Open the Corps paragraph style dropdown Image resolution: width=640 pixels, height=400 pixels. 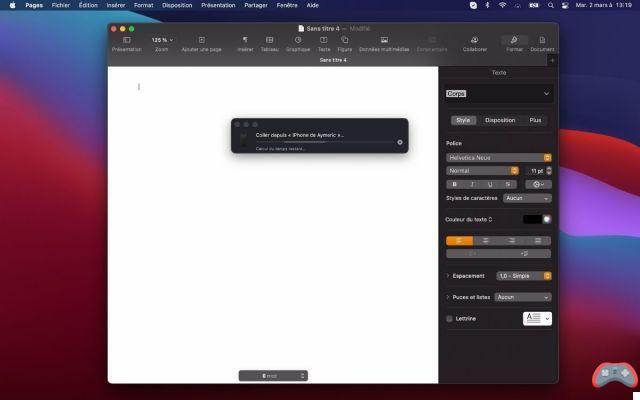coord(499,94)
